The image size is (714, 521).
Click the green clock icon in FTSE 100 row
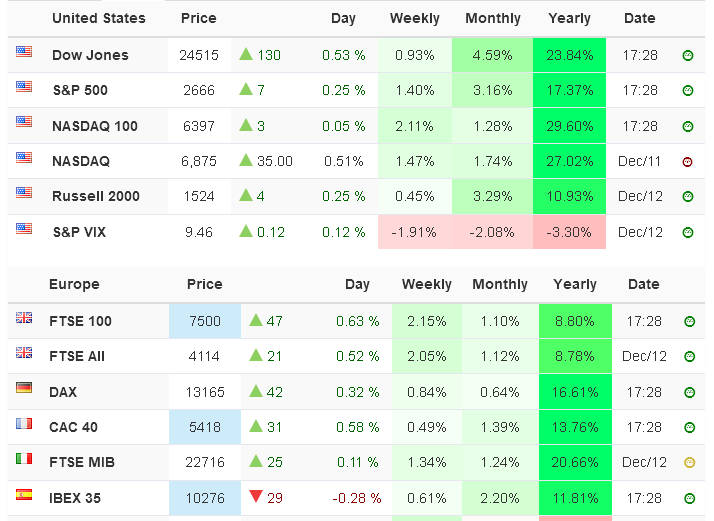pos(689,322)
